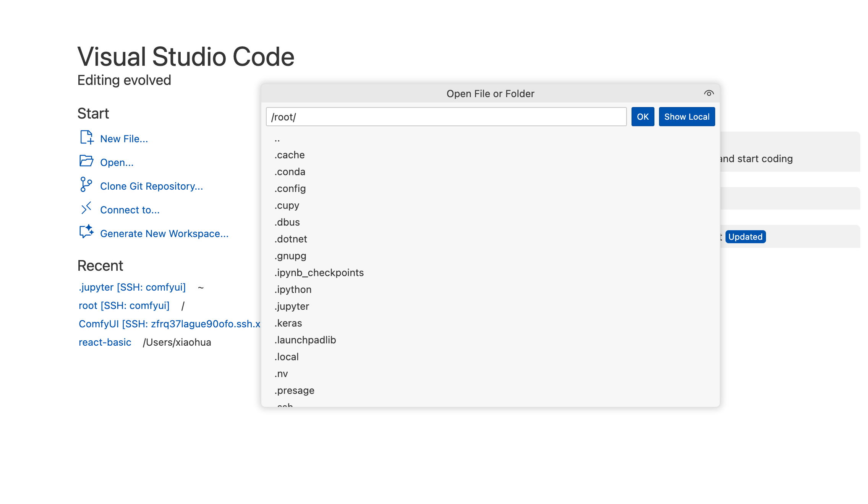Screen dimensions: 868x504
Task: Select the .cache folder entry
Action: pos(490,155)
